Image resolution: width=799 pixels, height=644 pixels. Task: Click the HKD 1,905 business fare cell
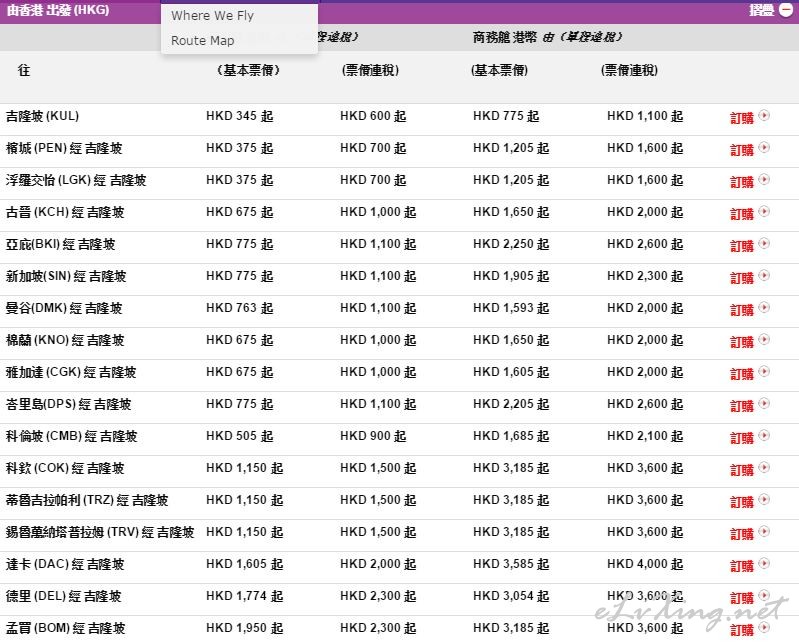coord(511,276)
